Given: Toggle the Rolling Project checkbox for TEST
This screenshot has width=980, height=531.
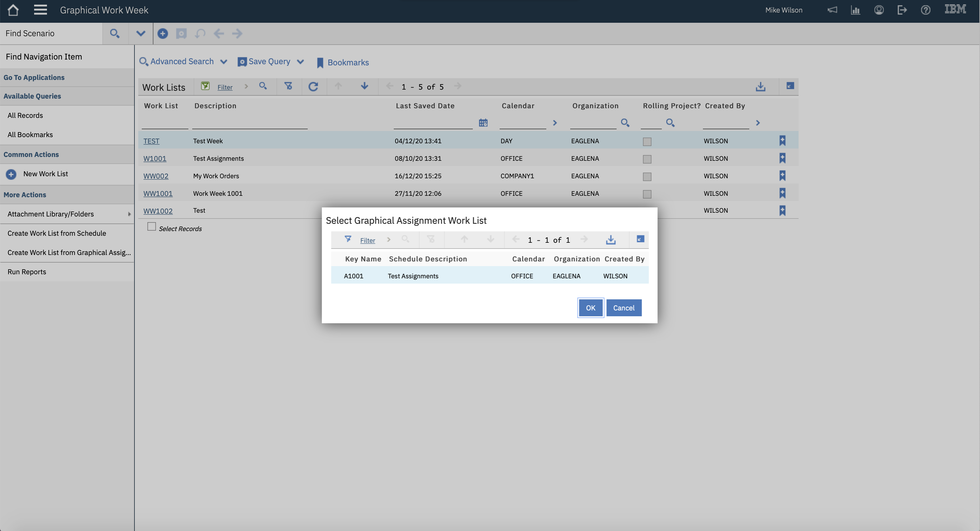Looking at the screenshot, I should point(647,142).
